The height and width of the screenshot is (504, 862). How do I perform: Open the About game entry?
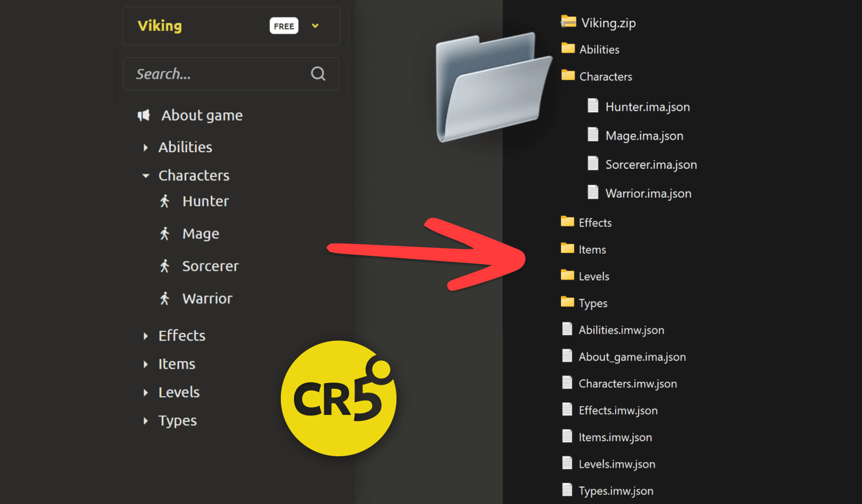(x=202, y=115)
